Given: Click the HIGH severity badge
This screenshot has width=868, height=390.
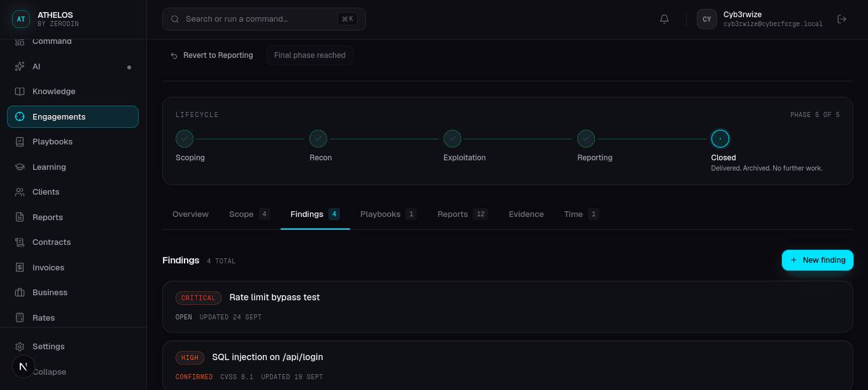Looking at the screenshot, I should click(190, 358).
